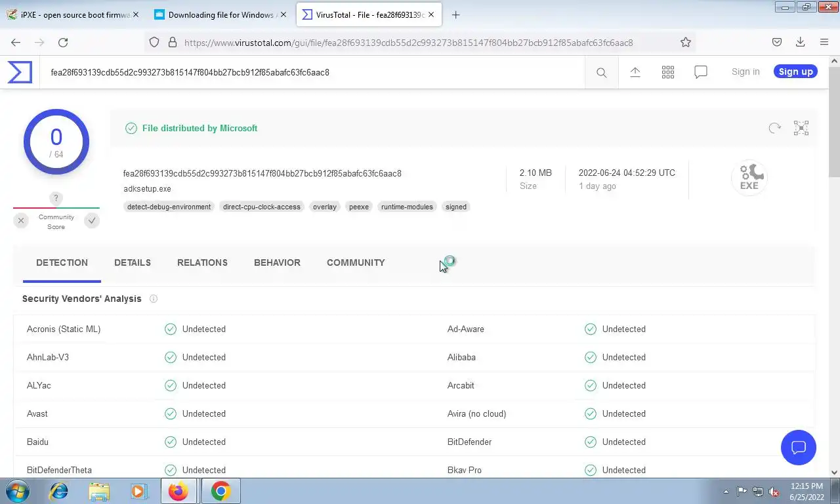Screen dimensions: 840x504
Task: Click the muted volume tray icon
Action: pos(774,492)
